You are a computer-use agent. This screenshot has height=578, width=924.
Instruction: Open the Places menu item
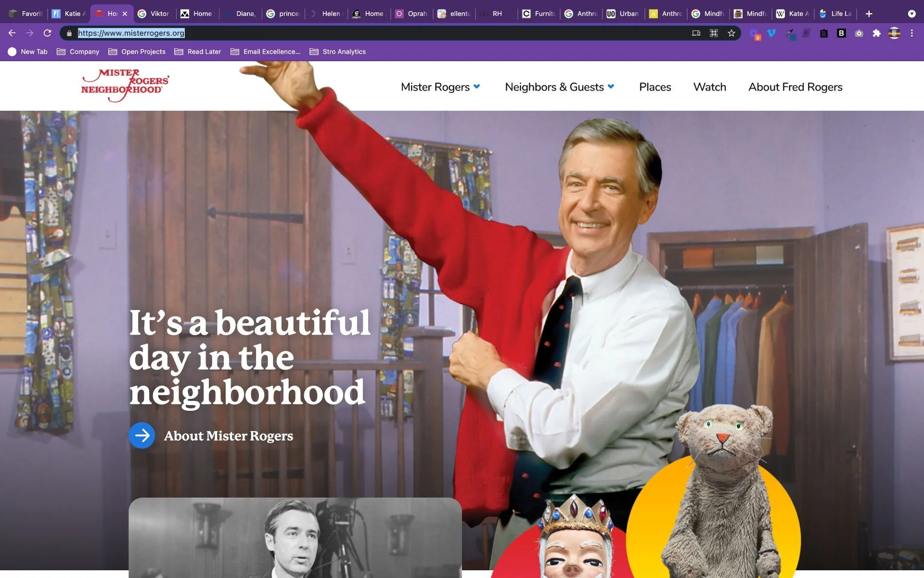point(654,87)
